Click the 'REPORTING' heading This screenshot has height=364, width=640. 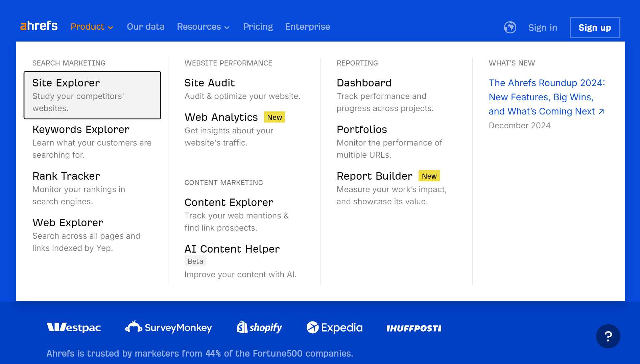pyautogui.click(x=357, y=63)
